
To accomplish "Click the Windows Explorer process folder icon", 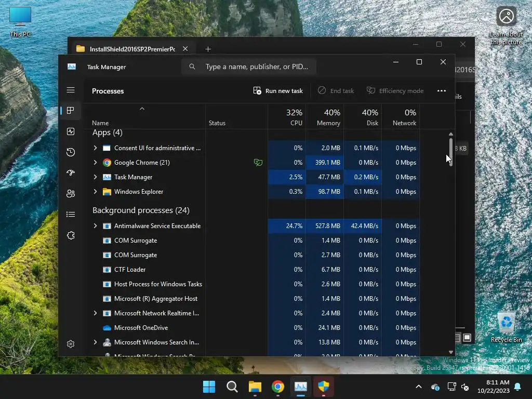I will (107, 192).
